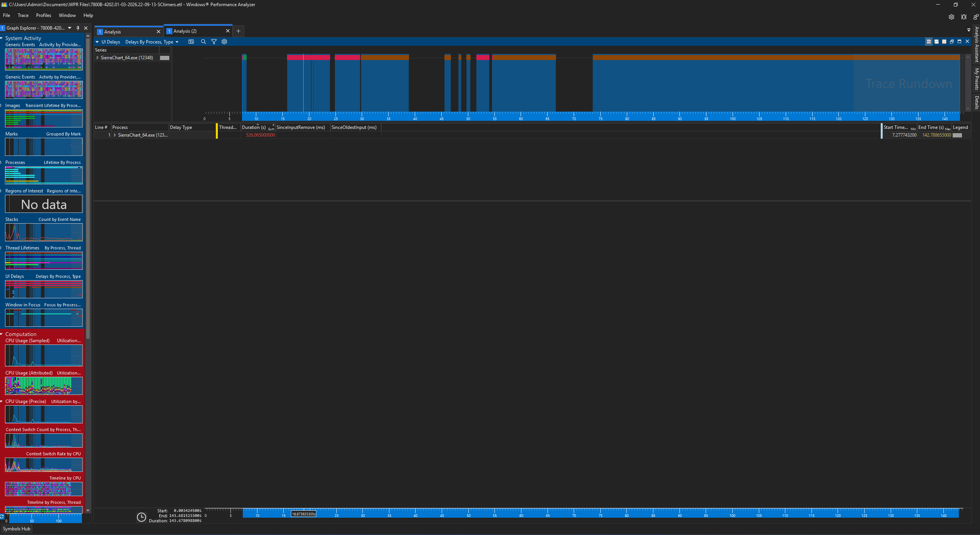Collapse the System Activity section
Screen dimensions: 980x535
[x=2, y=38]
